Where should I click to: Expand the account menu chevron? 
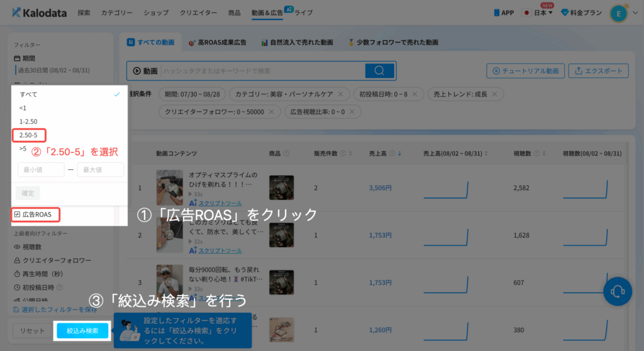(x=635, y=13)
